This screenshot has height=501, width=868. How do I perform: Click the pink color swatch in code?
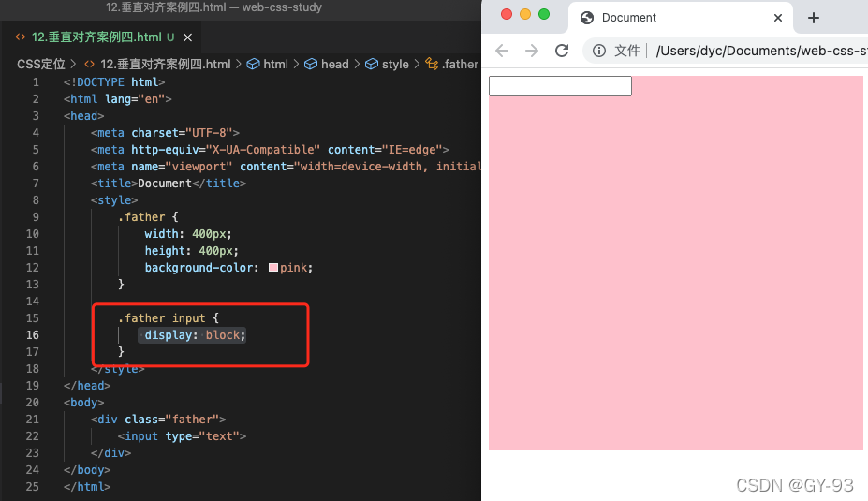coord(272,268)
